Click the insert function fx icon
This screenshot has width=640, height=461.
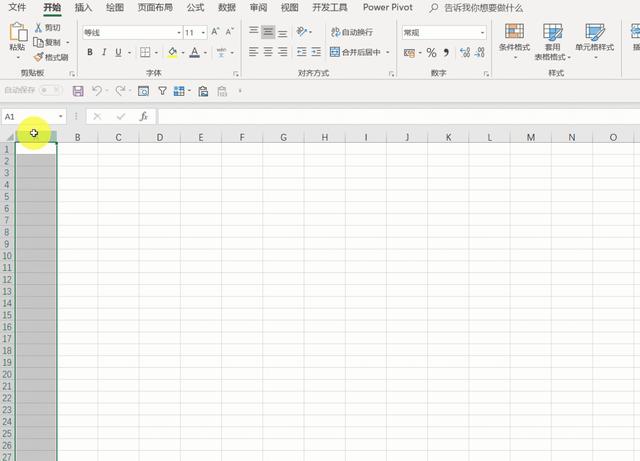point(143,116)
